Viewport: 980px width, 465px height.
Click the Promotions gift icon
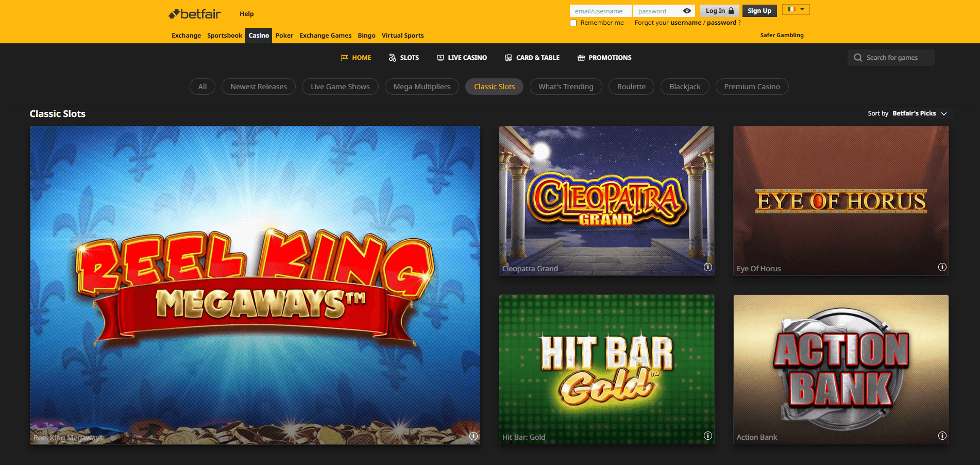point(581,58)
